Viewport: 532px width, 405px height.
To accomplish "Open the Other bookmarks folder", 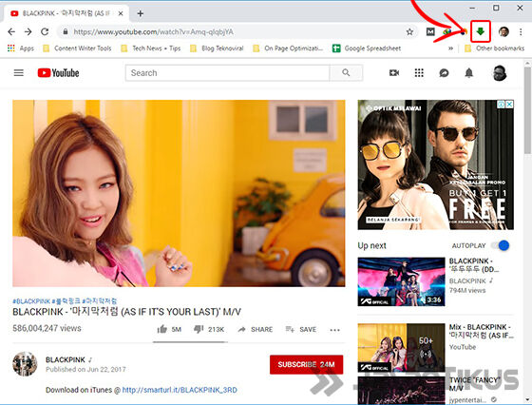I will [x=494, y=48].
